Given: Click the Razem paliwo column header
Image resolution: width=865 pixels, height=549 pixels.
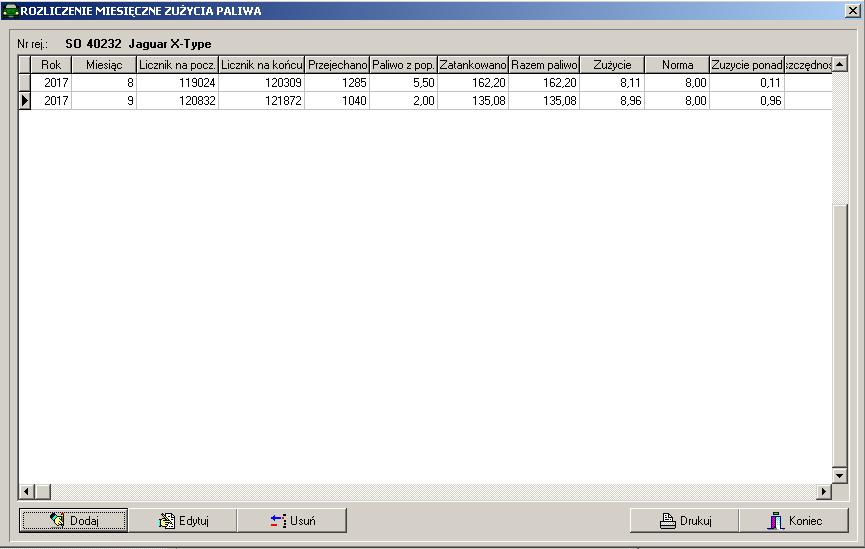Looking at the screenshot, I should click(x=544, y=65).
